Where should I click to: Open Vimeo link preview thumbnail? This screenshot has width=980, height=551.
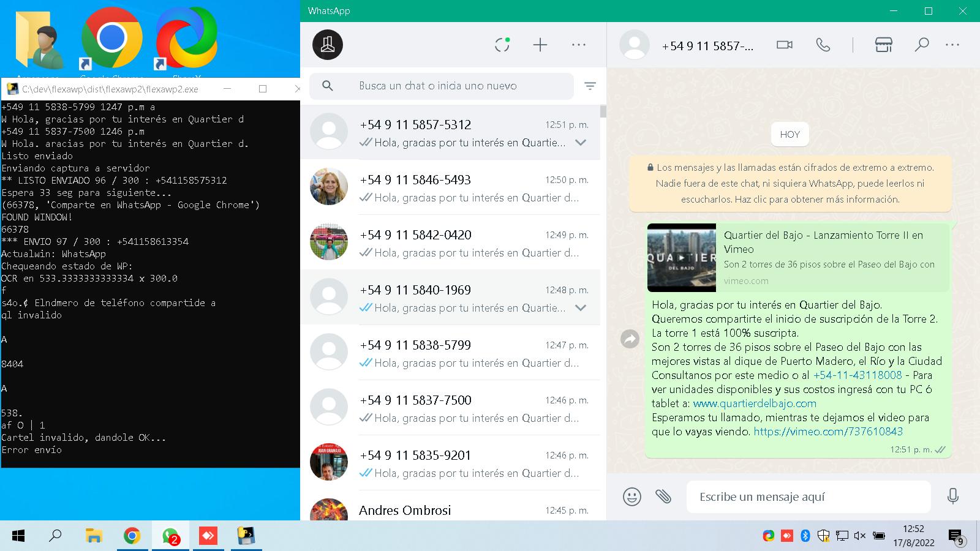pyautogui.click(x=682, y=258)
